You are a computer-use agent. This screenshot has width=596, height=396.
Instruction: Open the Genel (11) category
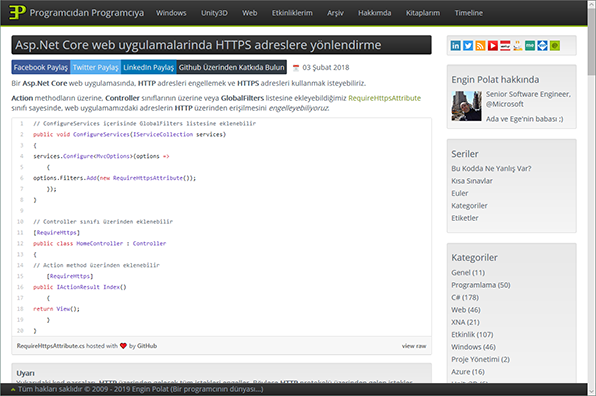[x=468, y=272]
